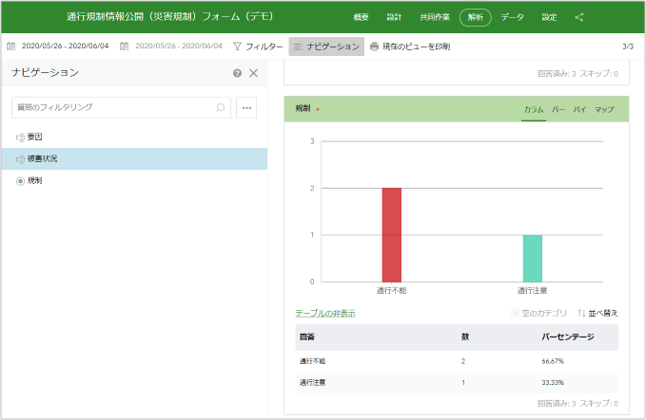
Task: Switch to the データ tab
Action: [512, 17]
